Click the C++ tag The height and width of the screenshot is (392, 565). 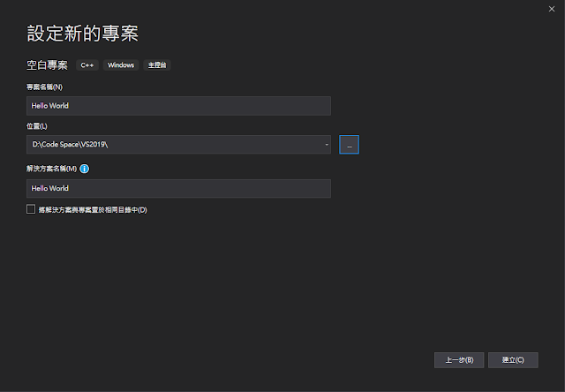tap(87, 65)
